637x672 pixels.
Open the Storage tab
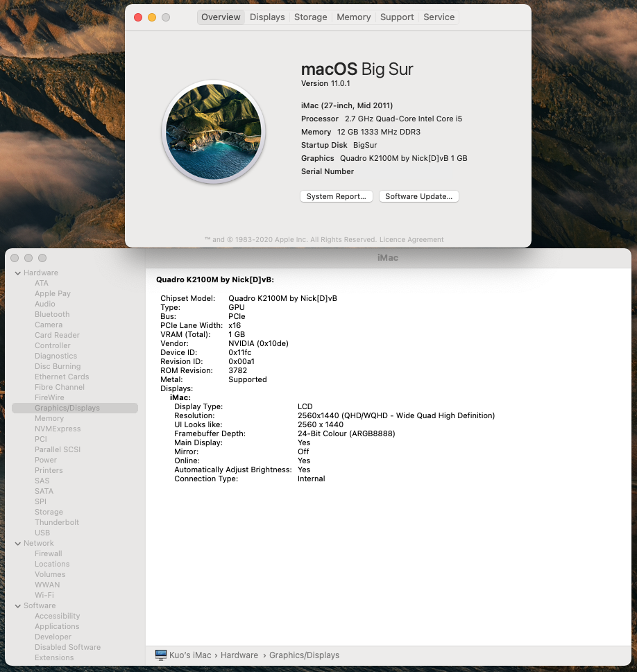click(311, 17)
